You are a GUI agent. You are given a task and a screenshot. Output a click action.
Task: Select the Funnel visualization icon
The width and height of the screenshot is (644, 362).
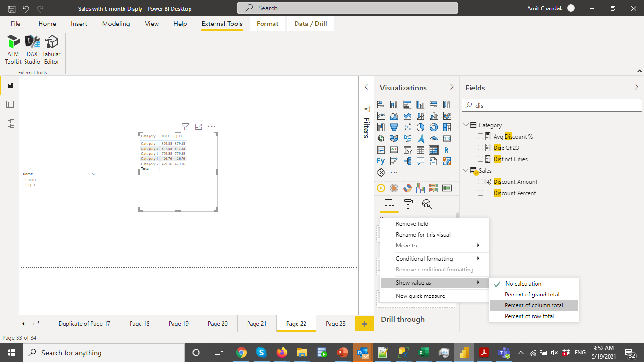tap(394, 127)
